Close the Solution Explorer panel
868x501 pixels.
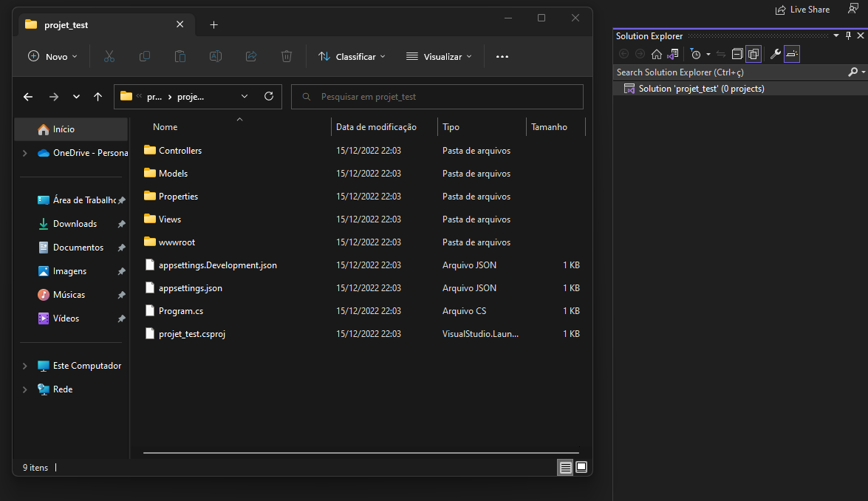point(861,36)
